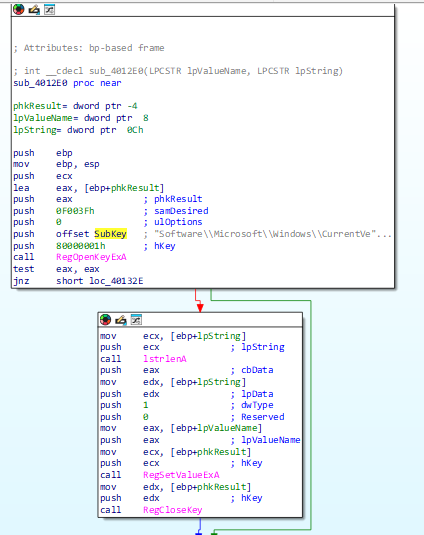Screen dimensions: 424x535
Task: Click the blue edge below the RegCloseKey node
Action: pos(200,525)
